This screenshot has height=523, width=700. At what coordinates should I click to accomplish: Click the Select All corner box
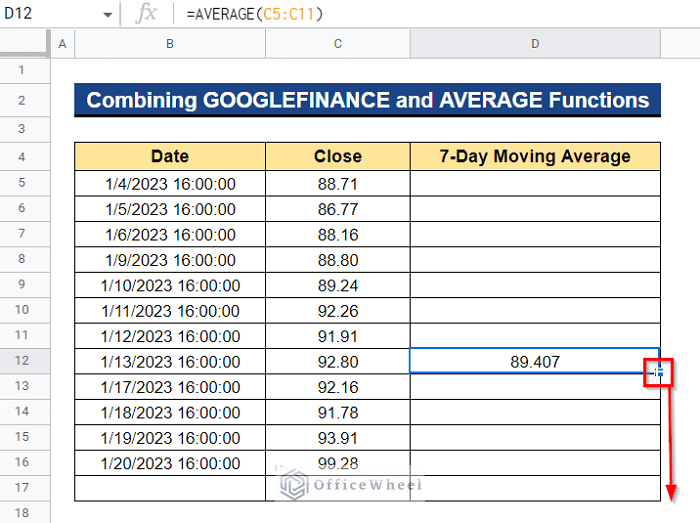[x=25, y=44]
